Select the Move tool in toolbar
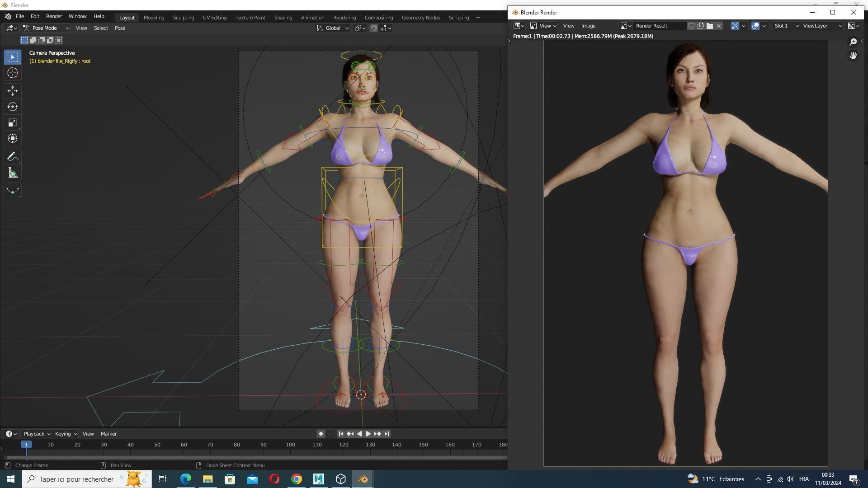The image size is (868, 488). 13,91
